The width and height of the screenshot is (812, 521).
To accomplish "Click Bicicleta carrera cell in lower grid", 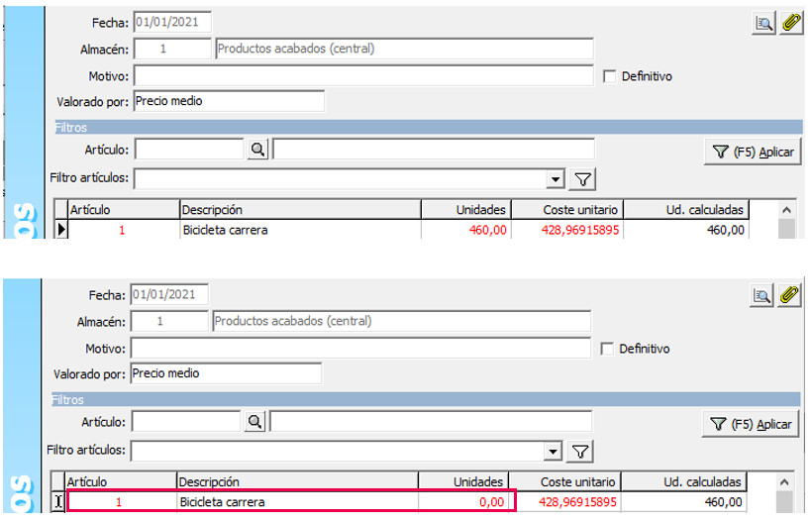I will click(298, 502).
